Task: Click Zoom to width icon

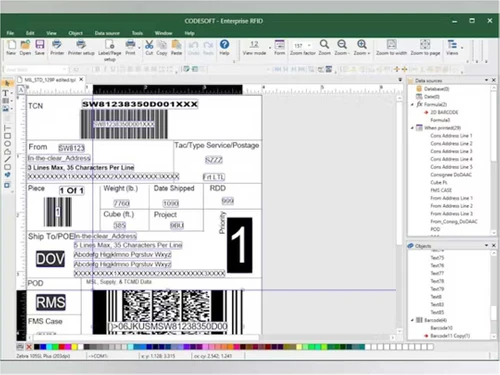Action: pyautogui.click(x=391, y=44)
